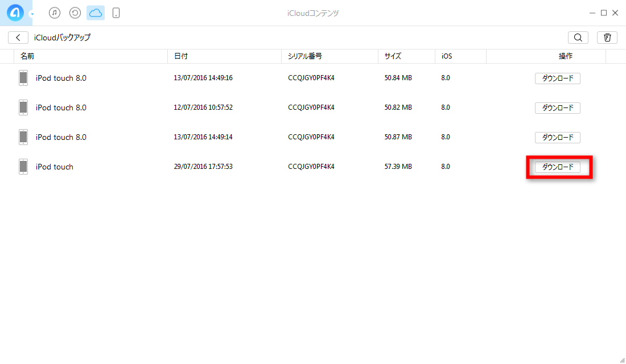Open the dropdown arrow beside the logo

coord(32,14)
